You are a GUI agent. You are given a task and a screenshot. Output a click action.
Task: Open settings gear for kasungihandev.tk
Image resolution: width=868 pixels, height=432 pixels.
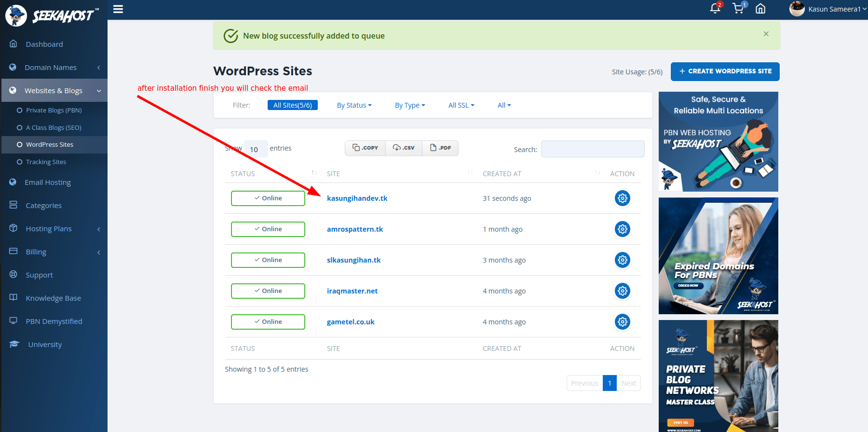(623, 198)
